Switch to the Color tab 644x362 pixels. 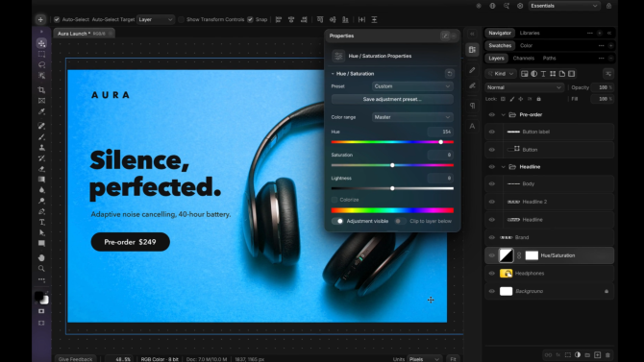[526, 46]
